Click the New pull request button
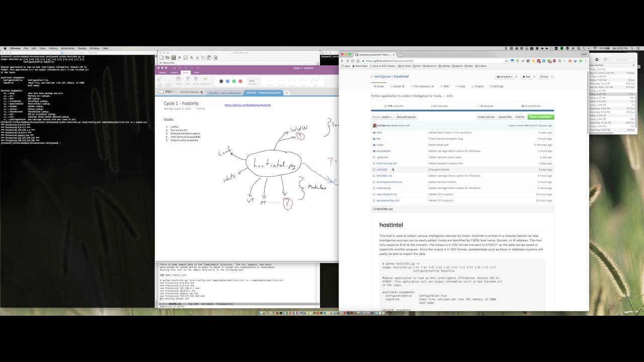This screenshot has width=644, height=362. point(406,117)
